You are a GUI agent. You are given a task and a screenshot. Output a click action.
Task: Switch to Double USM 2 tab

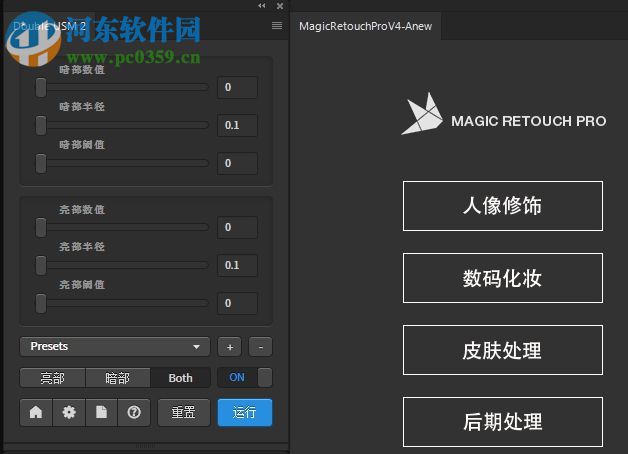point(49,26)
